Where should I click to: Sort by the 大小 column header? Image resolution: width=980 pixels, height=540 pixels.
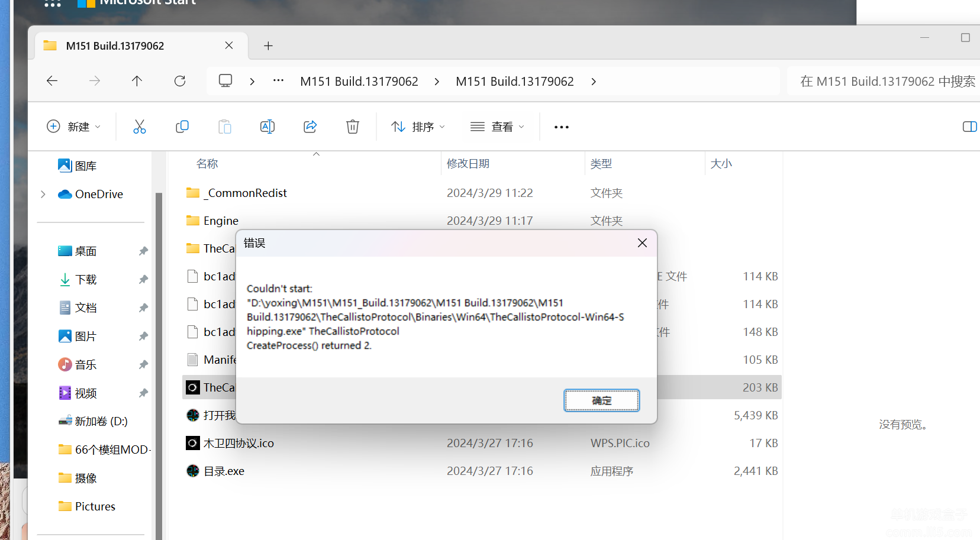(x=721, y=164)
